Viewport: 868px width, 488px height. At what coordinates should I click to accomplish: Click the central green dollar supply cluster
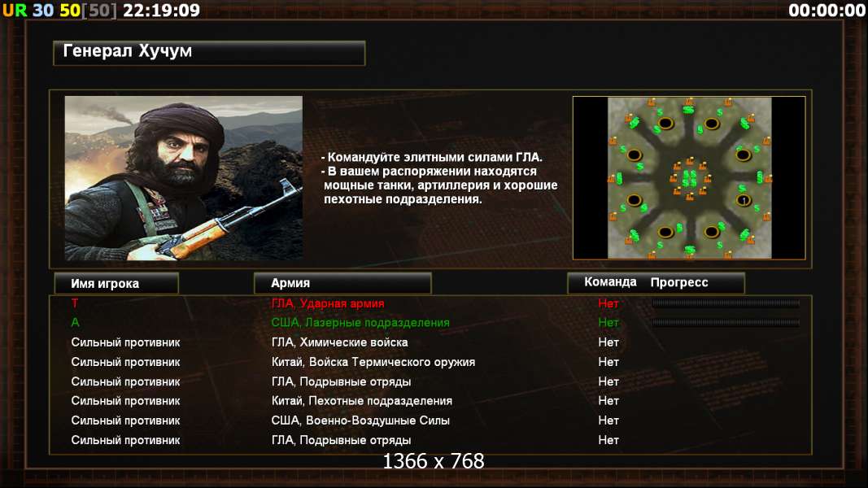point(689,179)
